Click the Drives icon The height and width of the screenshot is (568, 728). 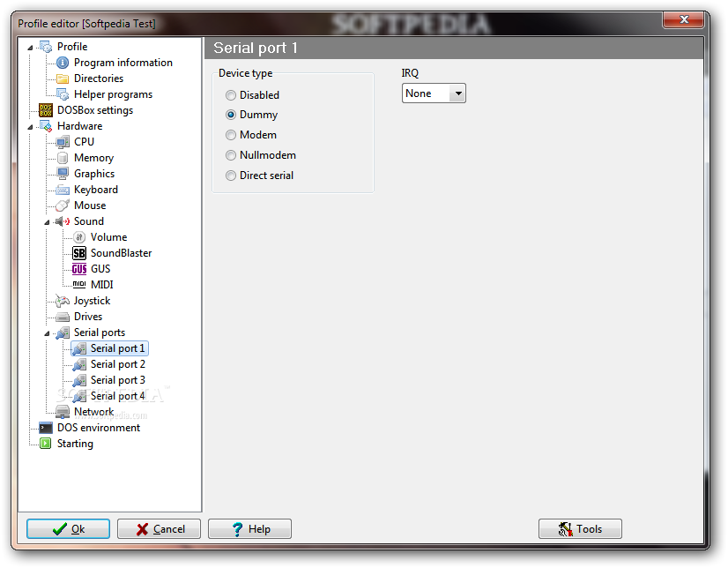(x=63, y=317)
